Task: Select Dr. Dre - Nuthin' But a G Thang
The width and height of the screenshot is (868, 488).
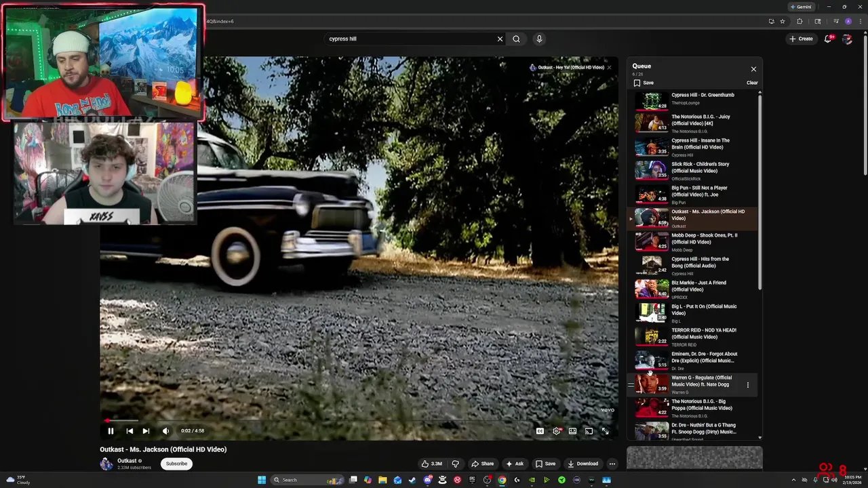Action: [x=692, y=431]
